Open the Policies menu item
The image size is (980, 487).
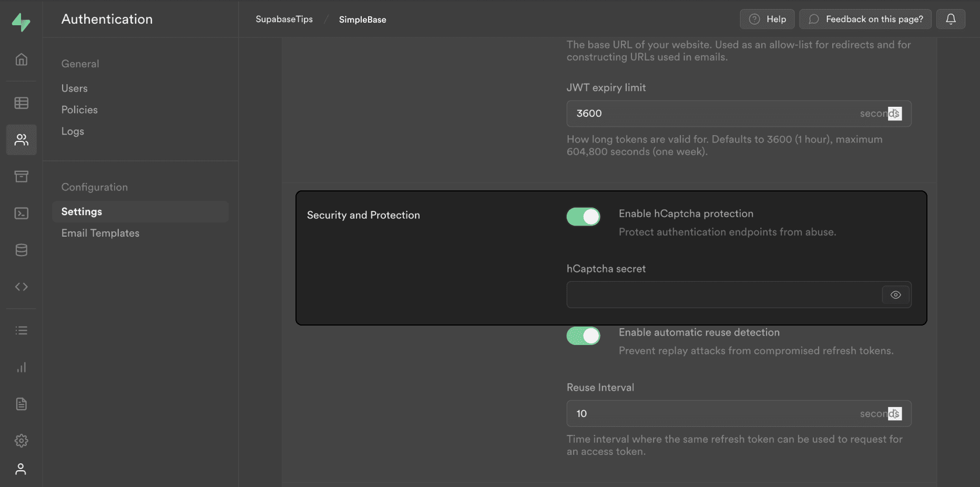tap(79, 110)
